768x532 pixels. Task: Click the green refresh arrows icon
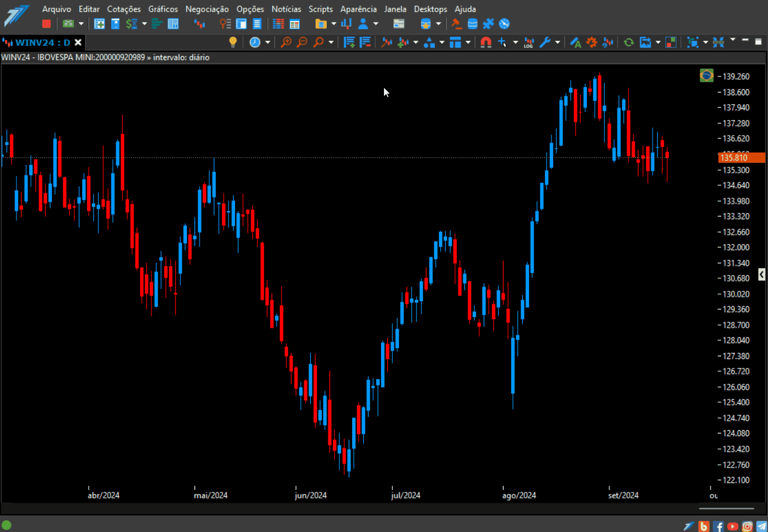coord(629,42)
